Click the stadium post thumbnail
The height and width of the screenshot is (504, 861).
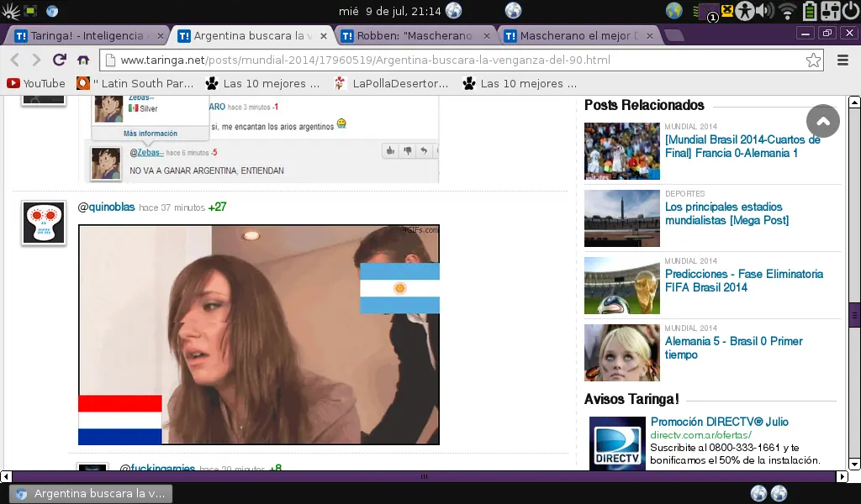[x=622, y=218]
